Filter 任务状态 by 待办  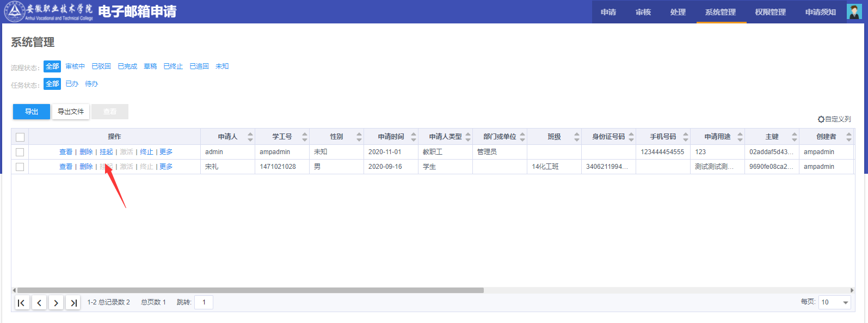pos(91,84)
